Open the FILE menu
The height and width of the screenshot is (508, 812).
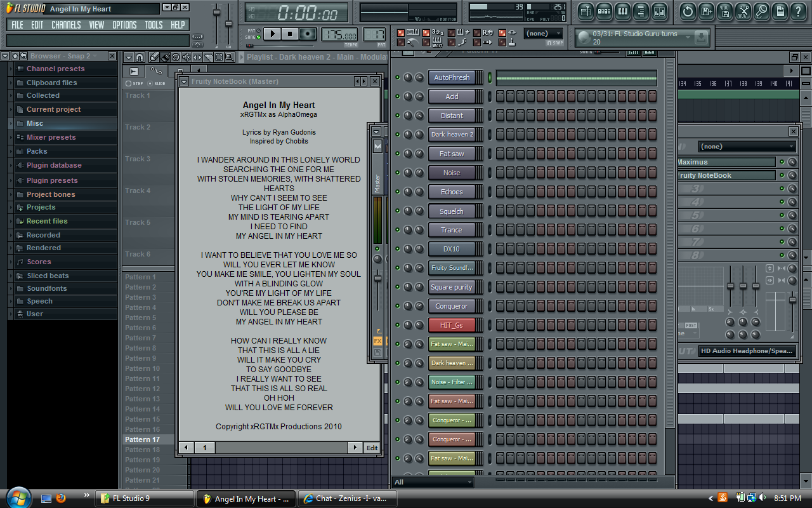coord(17,25)
